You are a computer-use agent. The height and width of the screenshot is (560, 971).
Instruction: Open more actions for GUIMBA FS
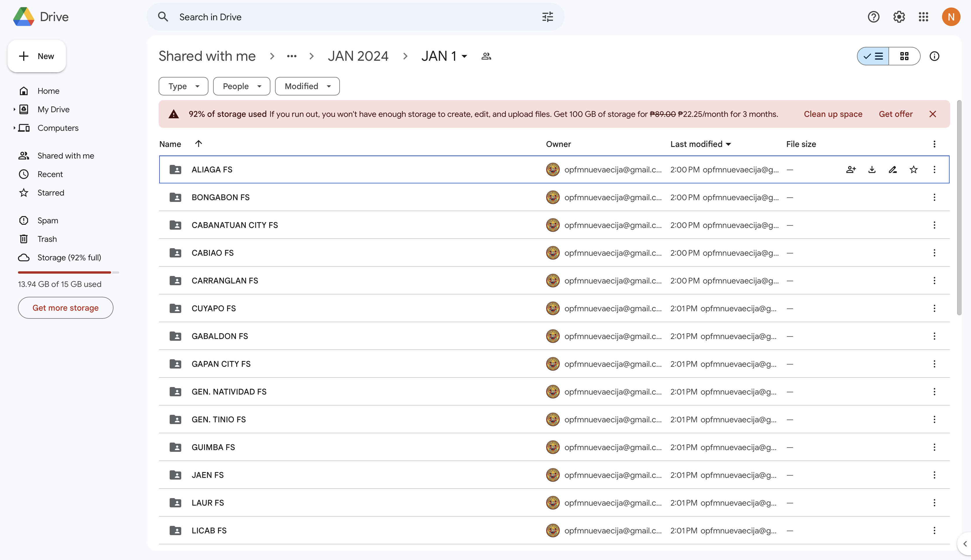tap(934, 447)
